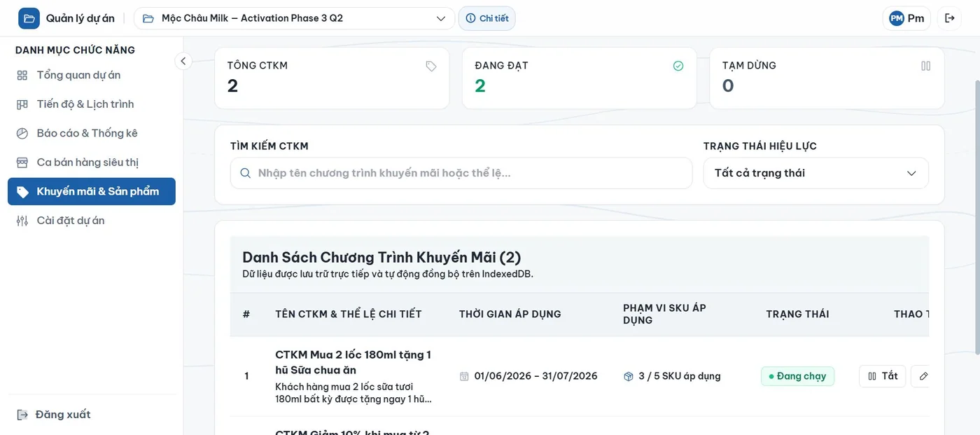Screen dimensions: 980x435
Task: Open the PM user profile badge
Action: pos(906,18)
